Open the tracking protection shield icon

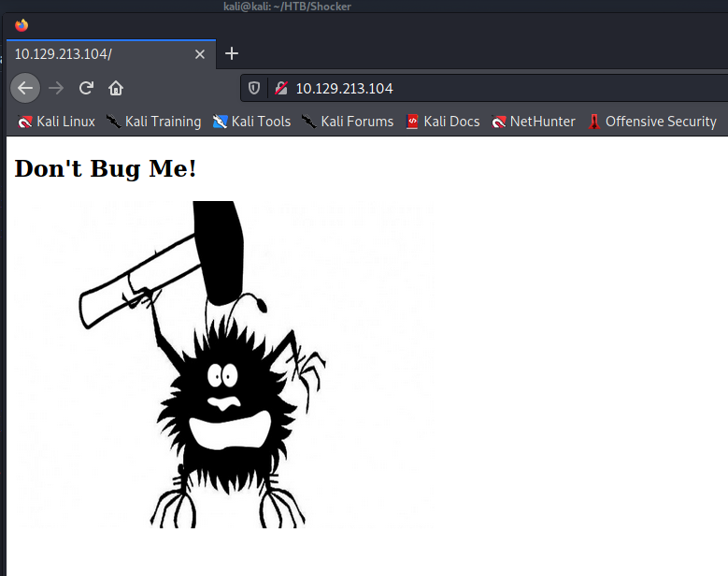253,89
